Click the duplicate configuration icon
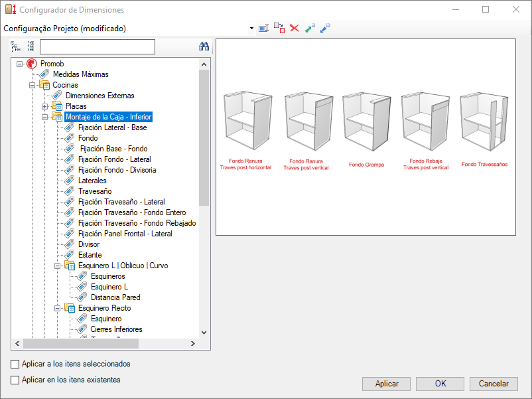The height and width of the screenshot is (399, 532). click(x=279, y=28)
